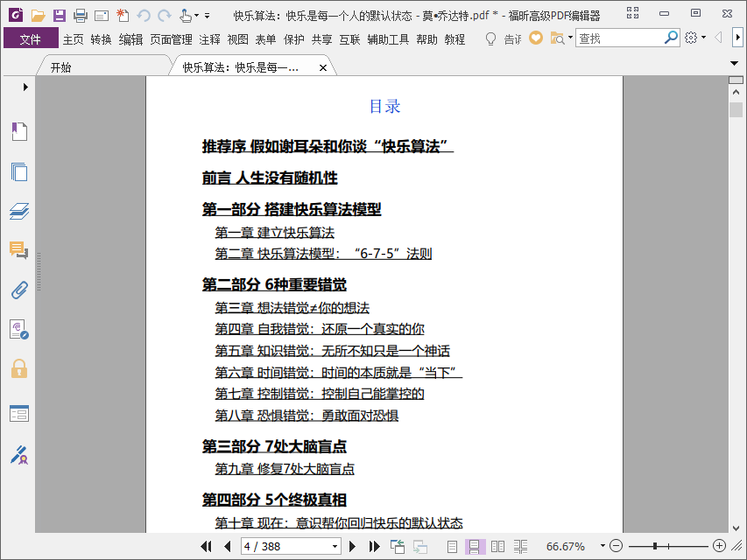The height and width of the screenshot is (560, 747).
Task: Go to the first page
Action: tap(207, 546)
